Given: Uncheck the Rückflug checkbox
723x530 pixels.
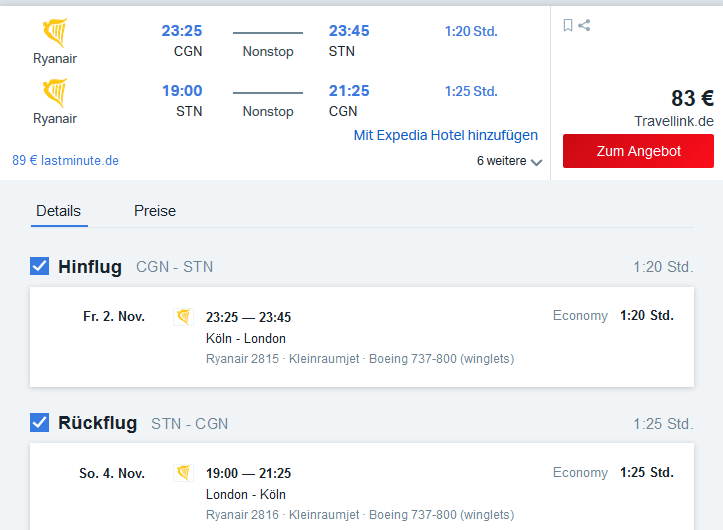Looking at the screenshot, I should click(40, 423).
